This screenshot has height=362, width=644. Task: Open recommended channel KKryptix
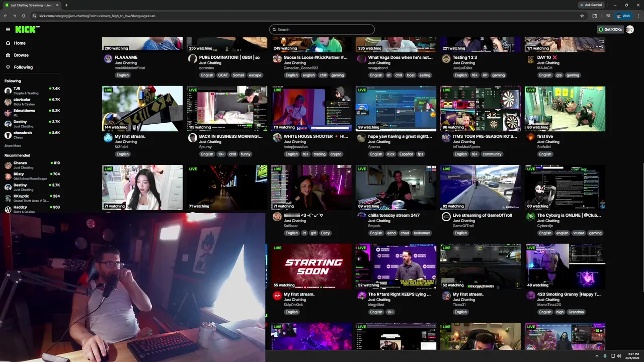pos(32,198)
